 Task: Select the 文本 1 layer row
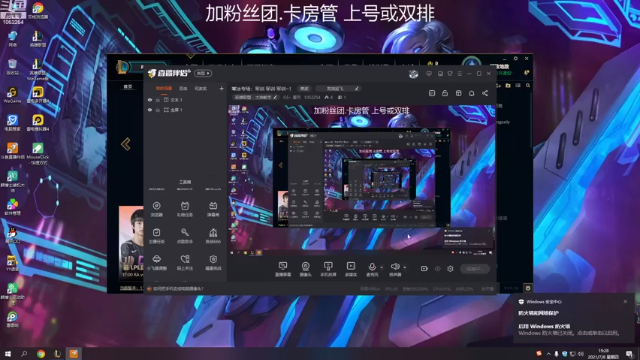click(186, 100)
